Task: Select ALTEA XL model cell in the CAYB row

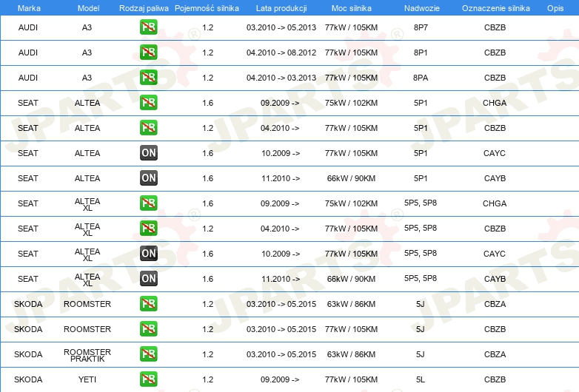Action: point(87,280)
